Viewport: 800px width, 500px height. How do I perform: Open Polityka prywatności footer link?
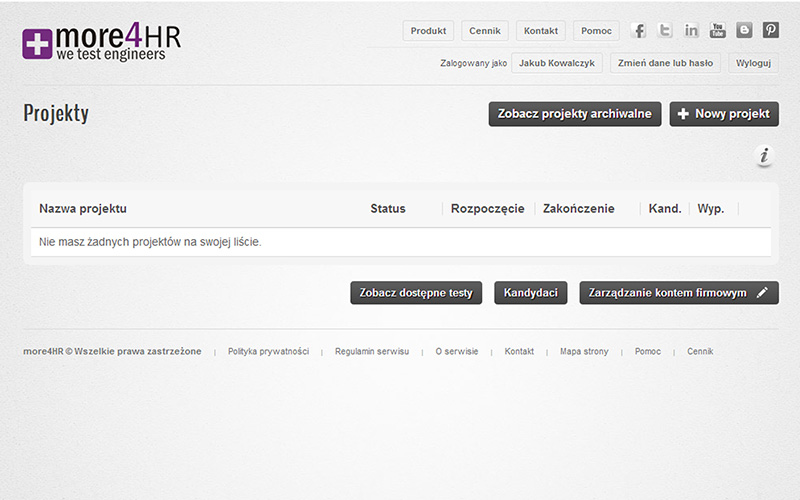(268, 352)
